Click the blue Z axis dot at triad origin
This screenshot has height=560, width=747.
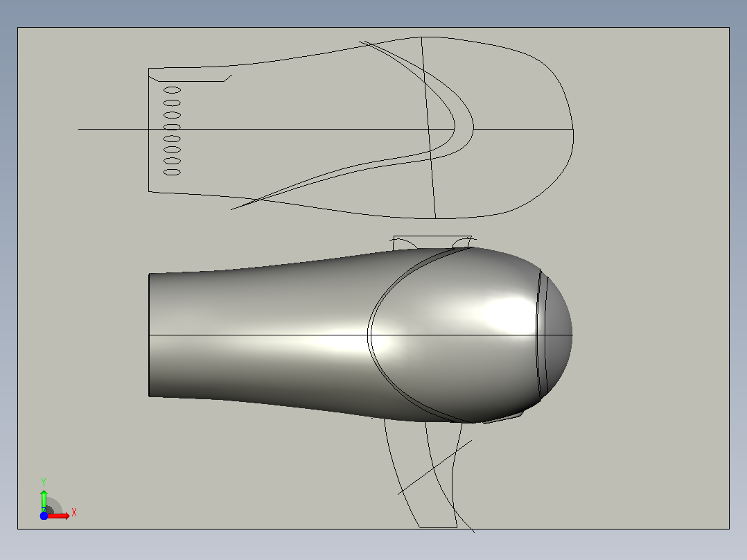(x=44, y=516)
